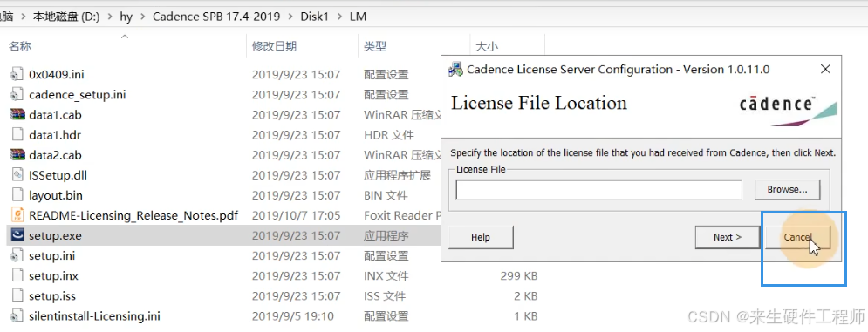
Task: Click the 应用程序 type of setup.exe
Action: pyautogui.click(x=386, y=236)
